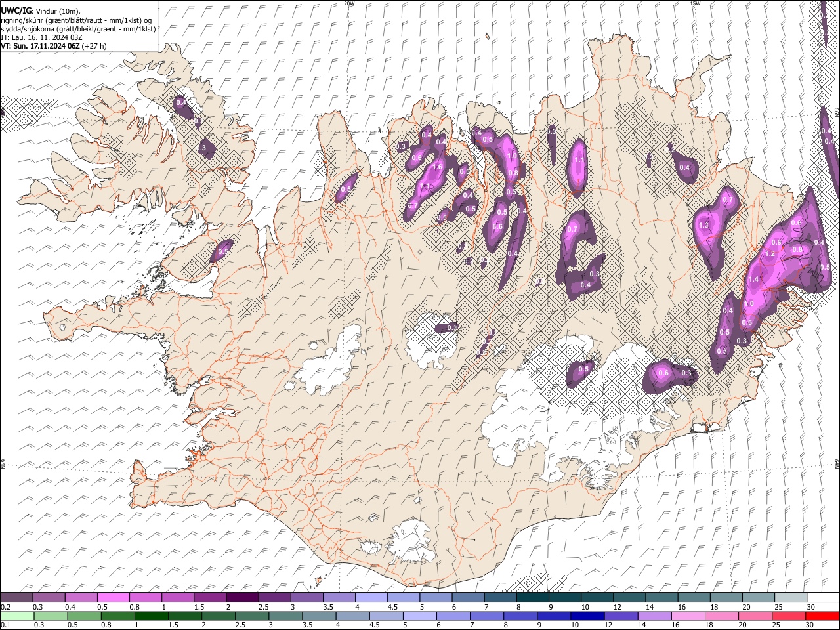The height and width of the screenshot is (630, 840).
Task: Click the 'IT: Lau. 16. 11. 2024 03Z' line
Action: pos(41,37)
